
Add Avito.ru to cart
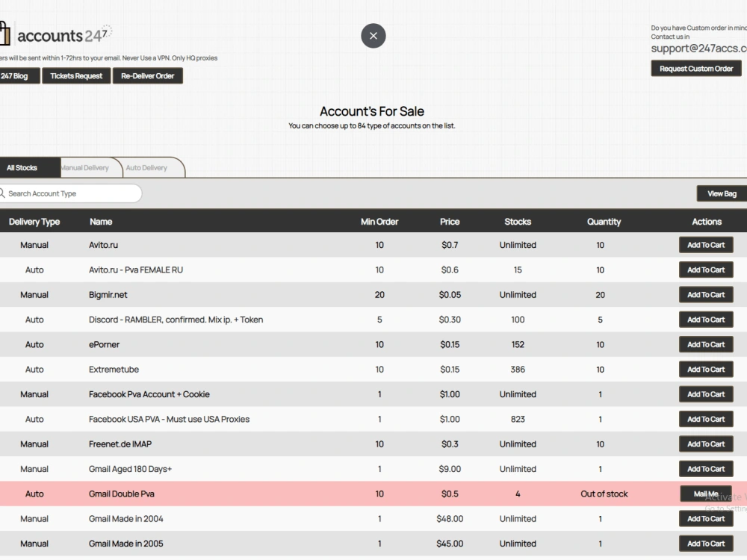point(706,245)
